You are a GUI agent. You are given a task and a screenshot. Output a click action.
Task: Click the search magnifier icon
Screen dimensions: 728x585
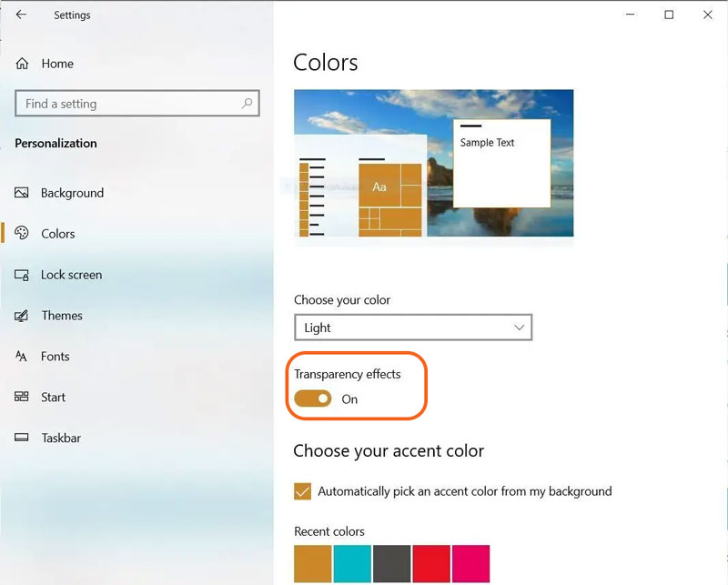point(247,103)
